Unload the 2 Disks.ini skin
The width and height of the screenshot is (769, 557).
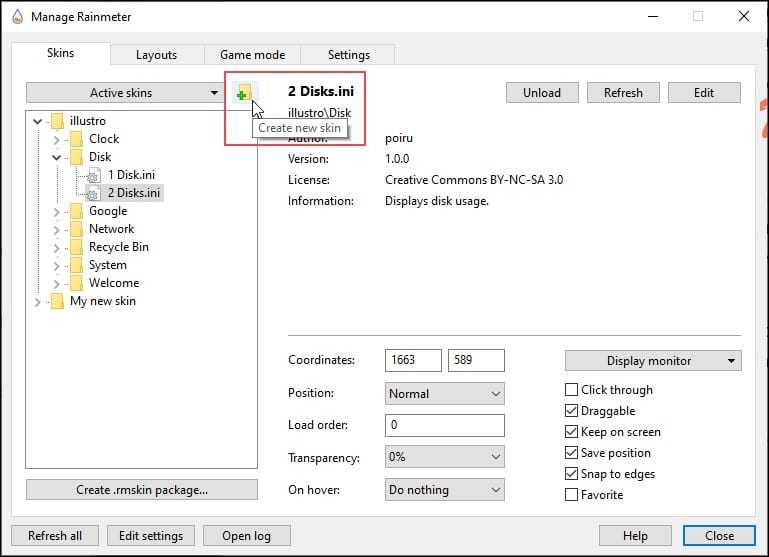pos(542,93)
